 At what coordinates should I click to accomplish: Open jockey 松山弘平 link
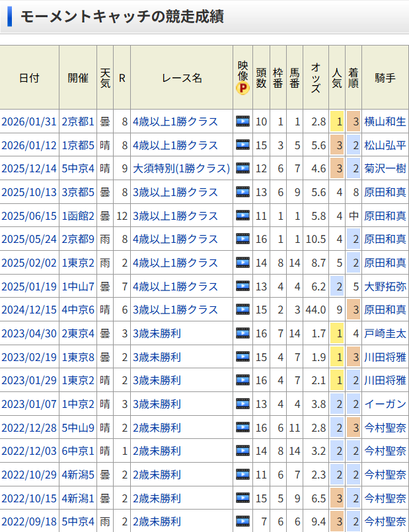click(385, 145)
